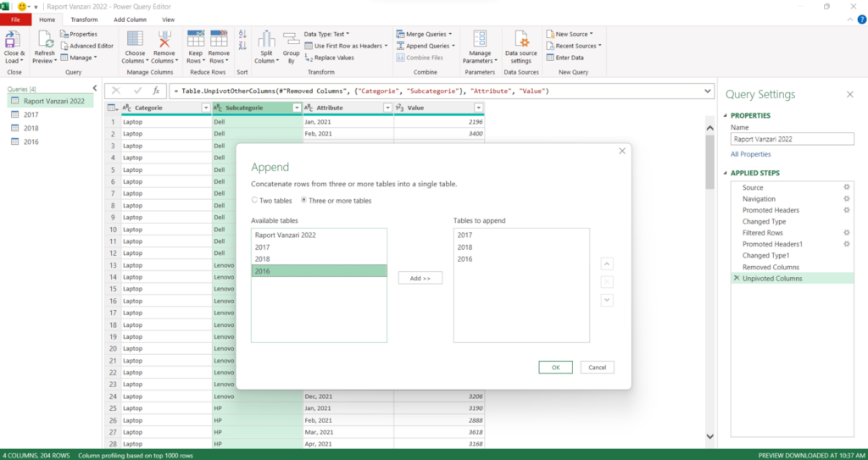Switch to the Transform tab
Screen dimensions: 868x460
pos(84,19)
